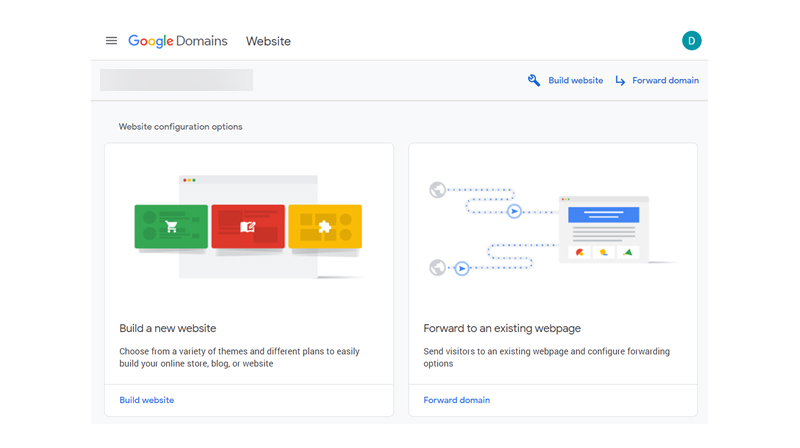Click the forward arrow icon by Forward domain
Image resolution: width=800 pixels, height=448 pixels.
[620, 81]
